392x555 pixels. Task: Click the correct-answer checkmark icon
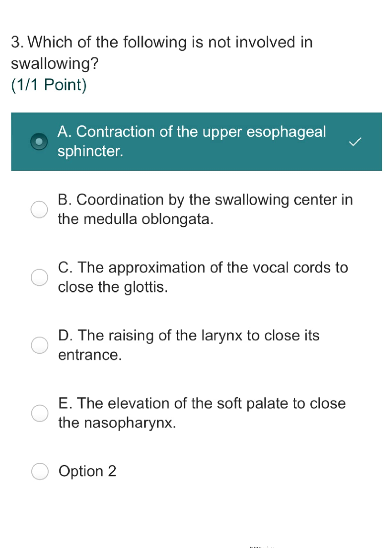pos(355,142)
